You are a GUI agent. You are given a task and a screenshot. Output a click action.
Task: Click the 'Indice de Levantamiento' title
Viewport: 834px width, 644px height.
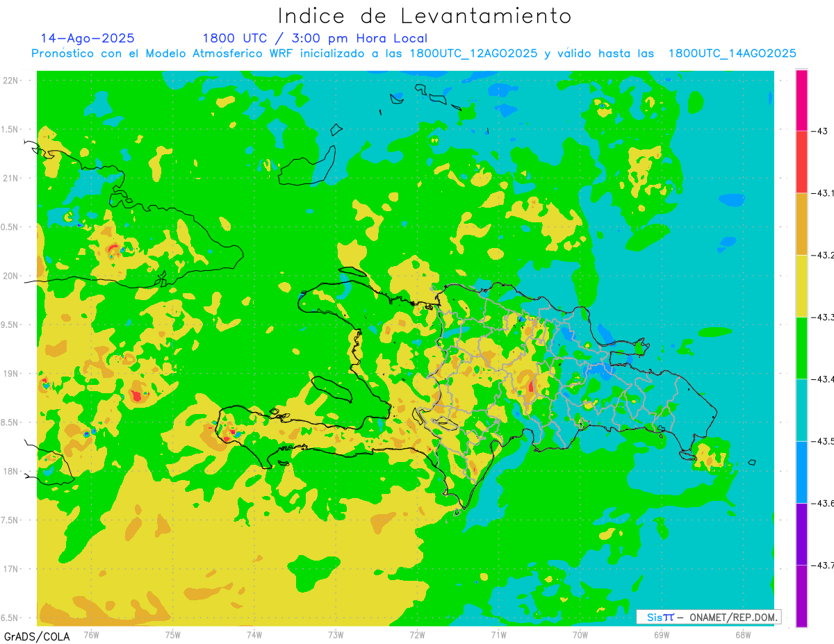click(x=425, y=16)
